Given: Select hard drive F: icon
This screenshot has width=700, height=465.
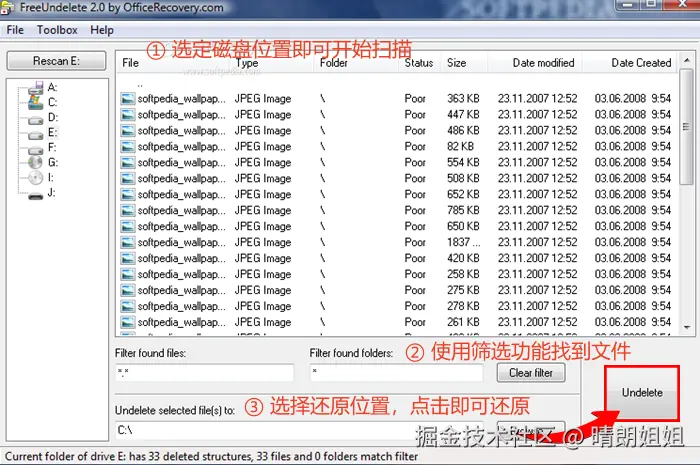Looking at the screenshot, I should 36,150.
